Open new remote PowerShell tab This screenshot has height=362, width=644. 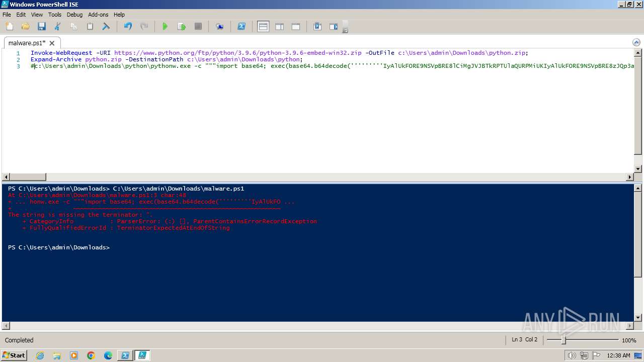coord(220,27)
